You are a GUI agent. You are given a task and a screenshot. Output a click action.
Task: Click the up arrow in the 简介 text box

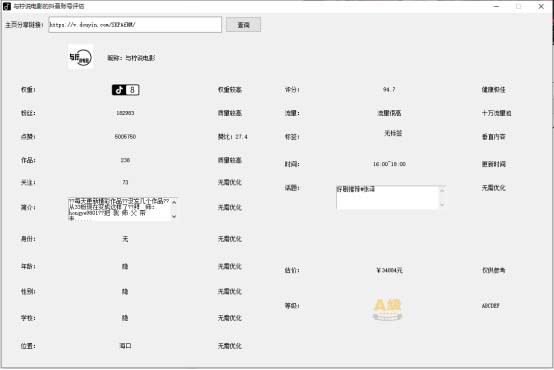pos(174,202)
